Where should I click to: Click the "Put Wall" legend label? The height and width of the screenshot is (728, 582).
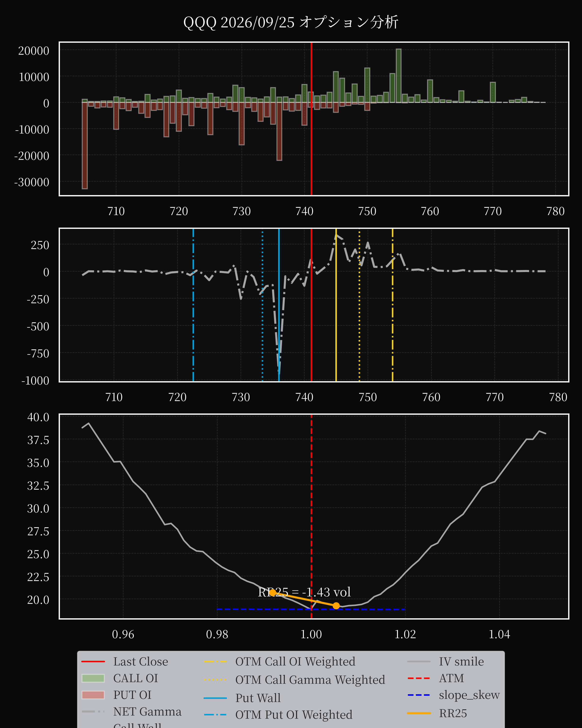[x=258, y=698]
